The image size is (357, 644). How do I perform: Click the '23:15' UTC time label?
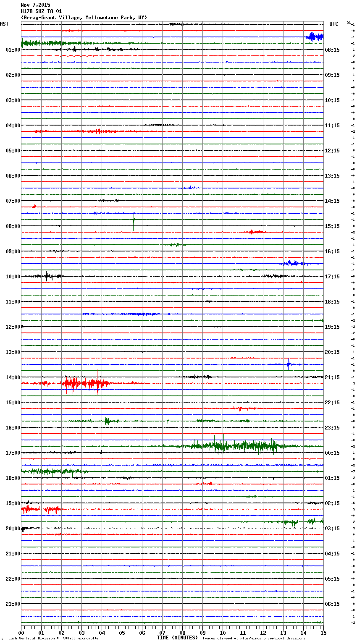[332, 428]
